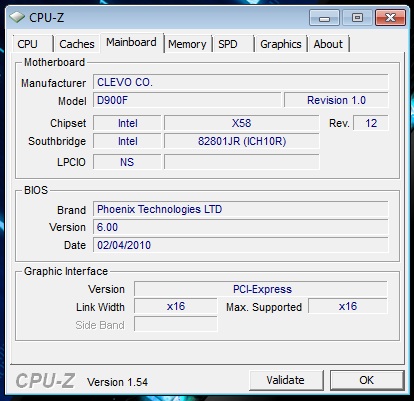Click the 82801JR (ICH10R) field
Image resolution: width=414 pixels, height=401 pixels.
pyautogui.click(x=242, y=141)
